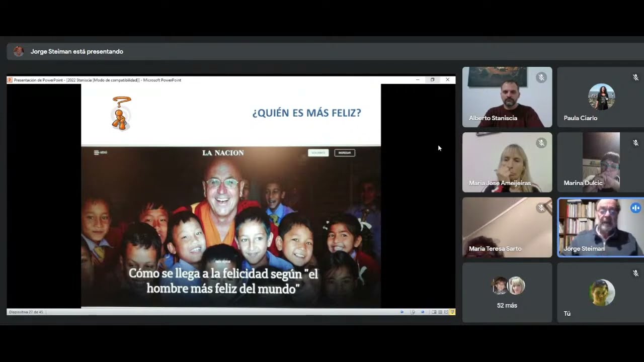Image resolution: width=644 pixels, height=362 pixels.
Task: Click muted mic icon on Paula Ciarlo tile
Action: (x=635, y=77)
